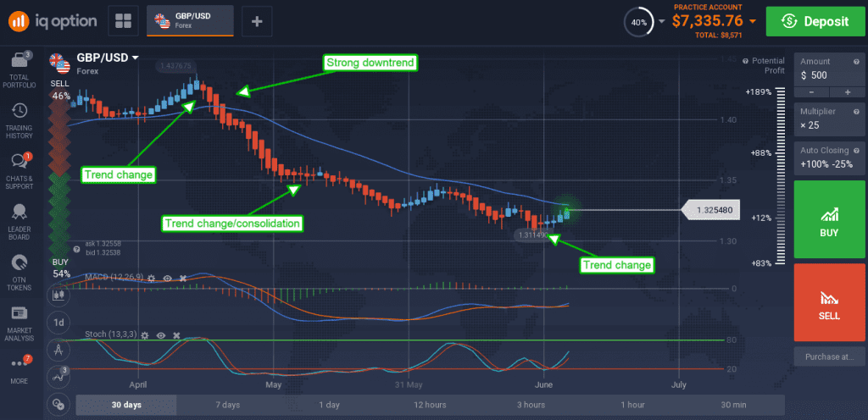Add a new asset tab with plus
Viewport: 868px width, 420px height.
pyautogui.click(x=257, y=21)
